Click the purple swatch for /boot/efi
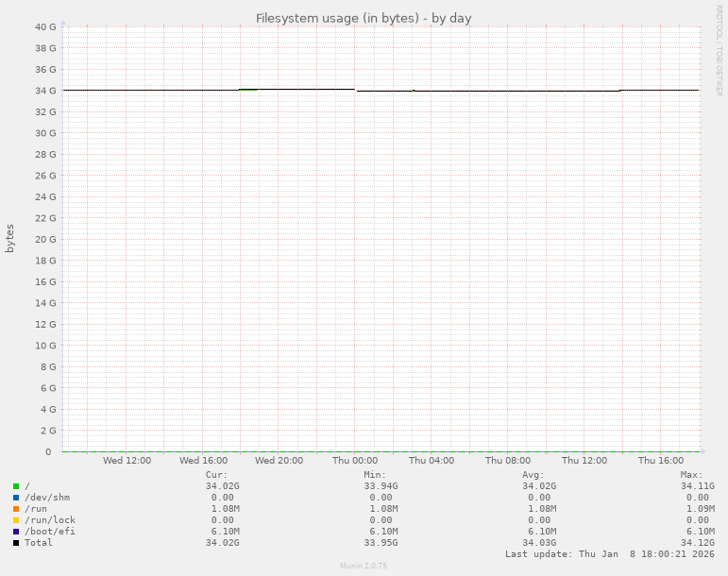This screenshot has width=728, height=576. [16, 532]
